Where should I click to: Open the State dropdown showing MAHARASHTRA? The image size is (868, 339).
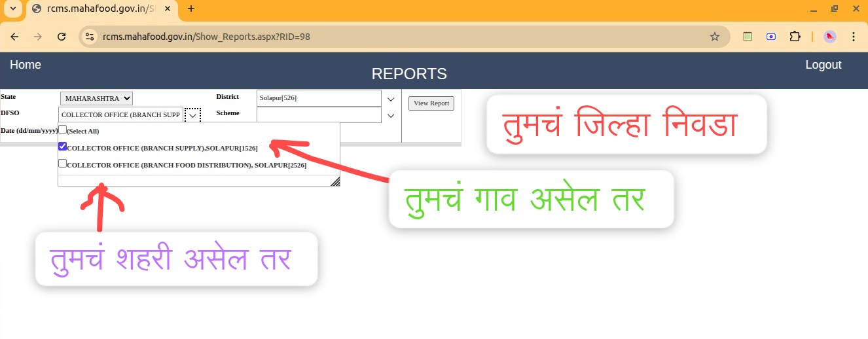pyautogui.click(x=96, y=98)
